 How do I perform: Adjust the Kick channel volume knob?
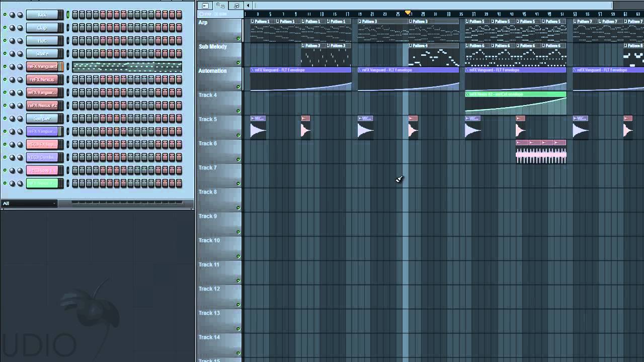click(20, 15)
